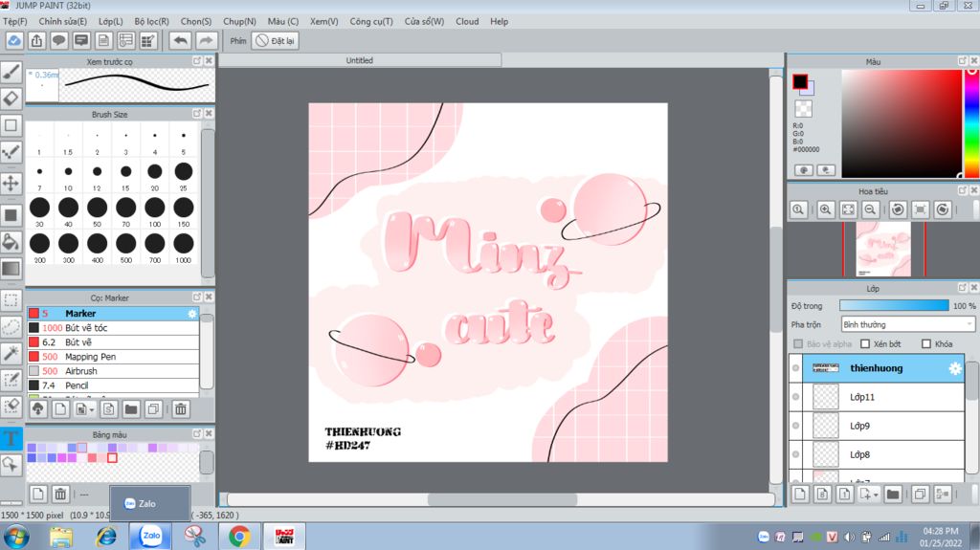This screenshot has height=550, width=980.
Task: Select the rectangular Selection tool
Action: pos(11,300)
